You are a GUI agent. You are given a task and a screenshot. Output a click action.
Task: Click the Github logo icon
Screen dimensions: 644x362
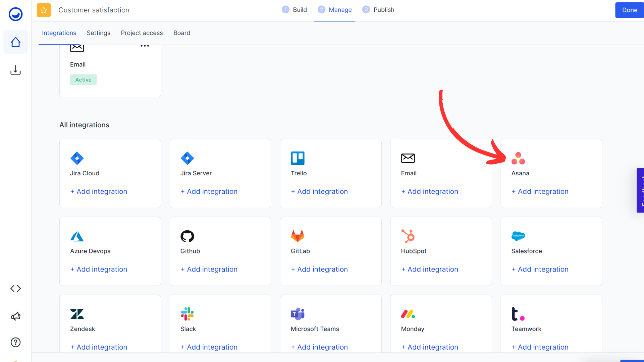pyautogui.click(x=187, y=236)
